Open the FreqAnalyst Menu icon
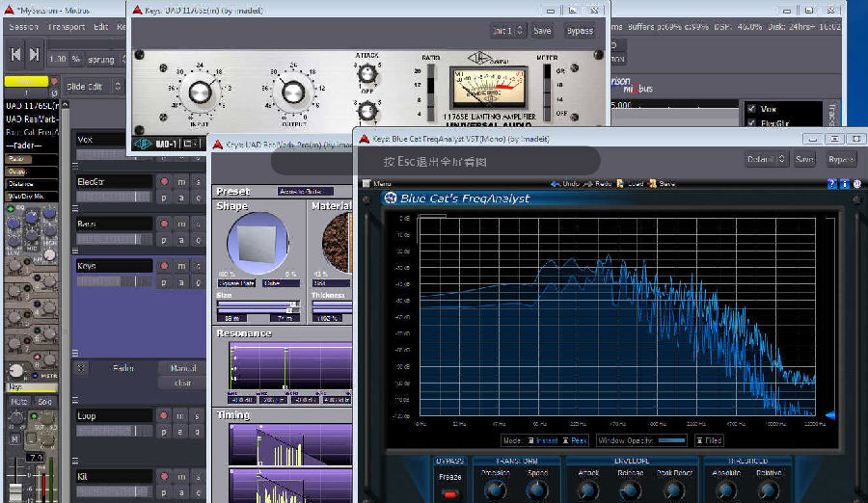 pyautogui.click(x=366, y=183)
